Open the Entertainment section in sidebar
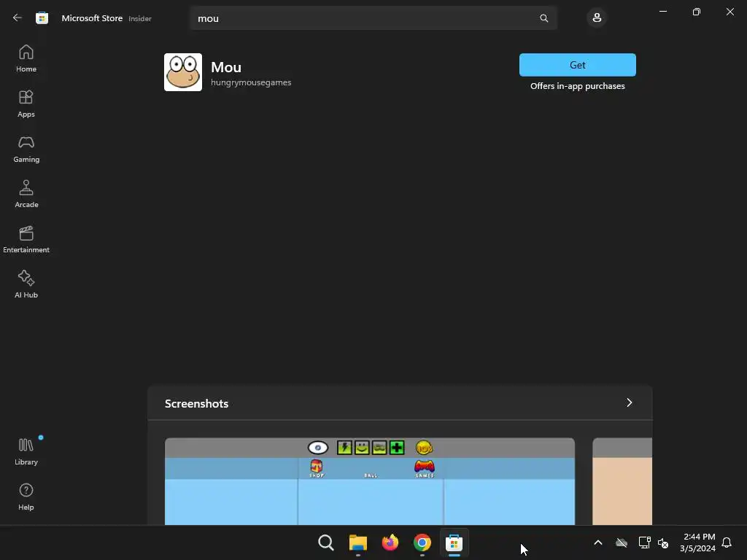 [x=26, y=239]
